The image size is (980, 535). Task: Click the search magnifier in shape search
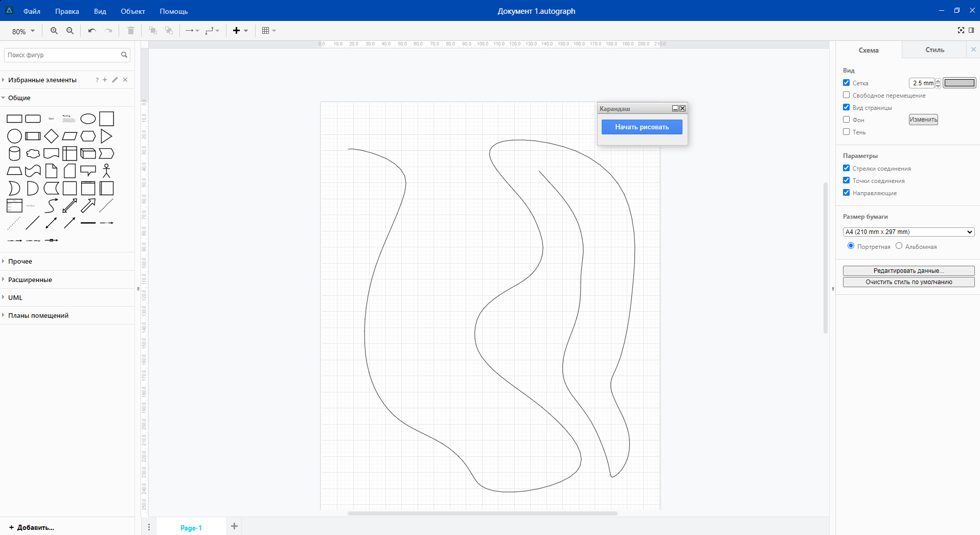[x=124, y=55]
